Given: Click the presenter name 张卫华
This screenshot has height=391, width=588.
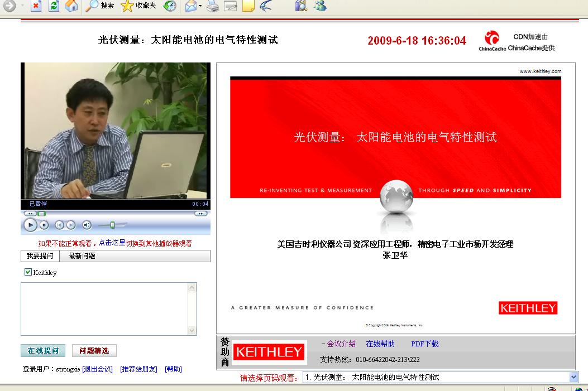Looking at the screenshot, I should pyautogui.click(x=395, y=255).
